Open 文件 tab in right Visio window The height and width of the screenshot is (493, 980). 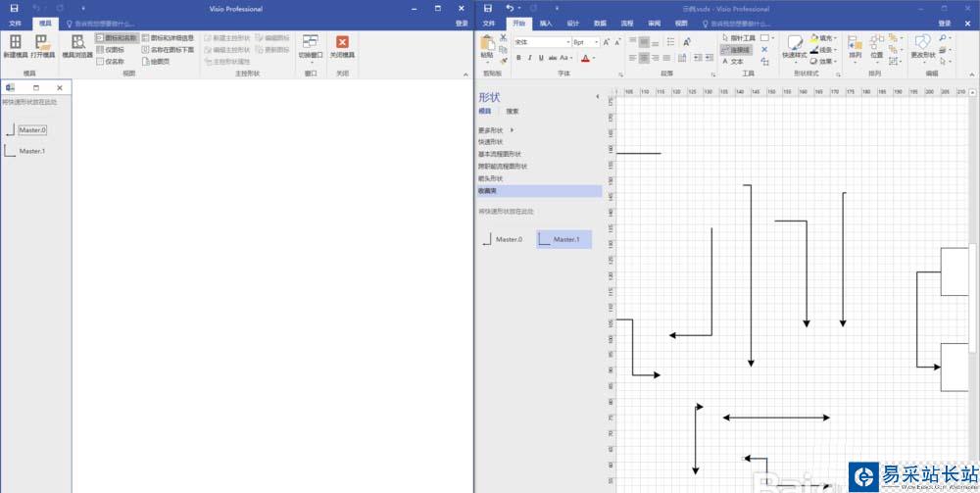point(489,24)
